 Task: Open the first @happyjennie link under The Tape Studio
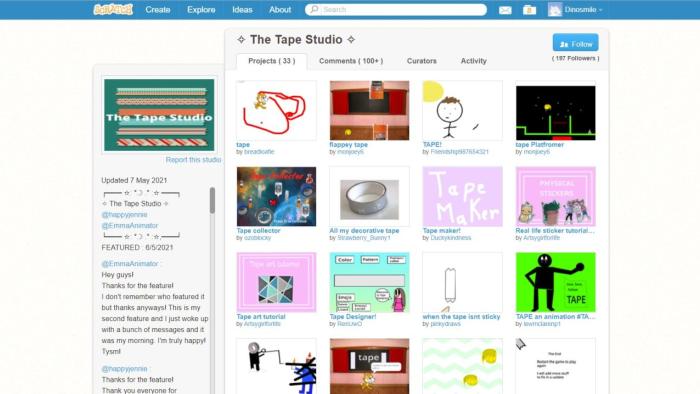coord(124,215)
